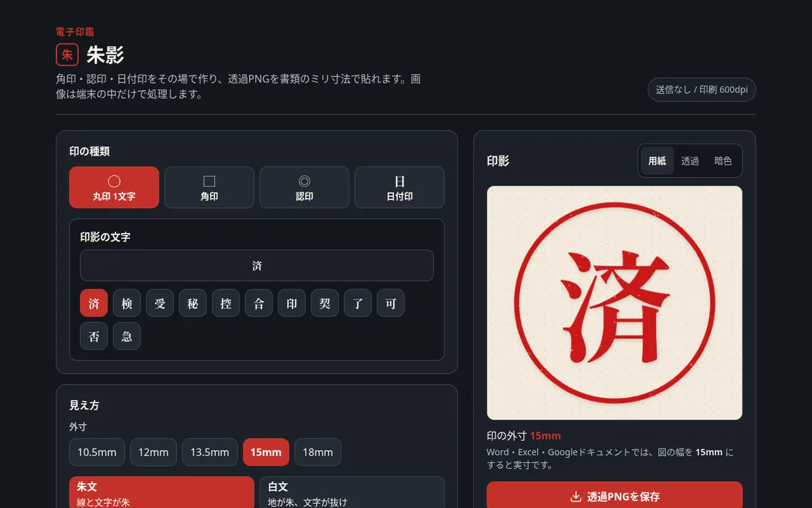Select the 丸印 1文字 stamp type
This screenshot has width=812, height=508.
[114, 188]
